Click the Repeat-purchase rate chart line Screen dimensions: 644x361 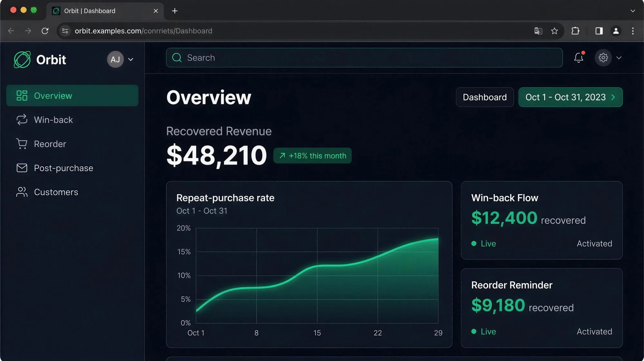tap(317, 266)
